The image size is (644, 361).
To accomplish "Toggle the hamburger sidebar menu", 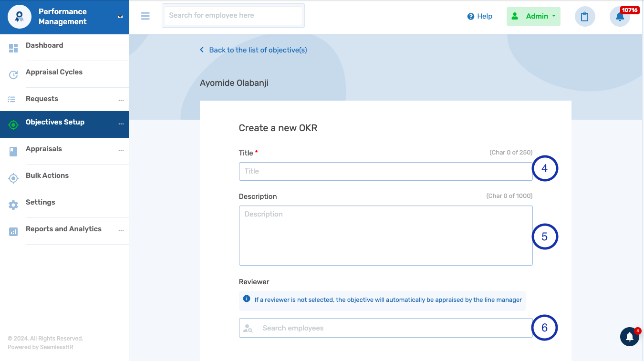I will point(145,16).
